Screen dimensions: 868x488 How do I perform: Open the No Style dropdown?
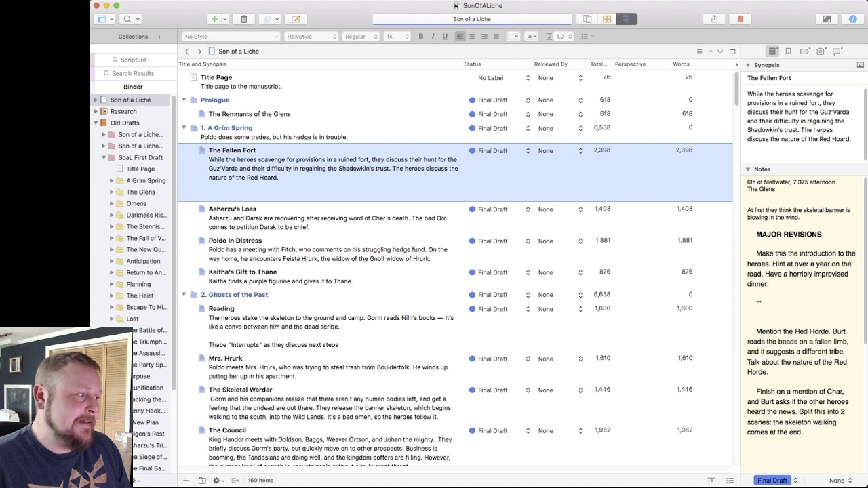[231, 37]
